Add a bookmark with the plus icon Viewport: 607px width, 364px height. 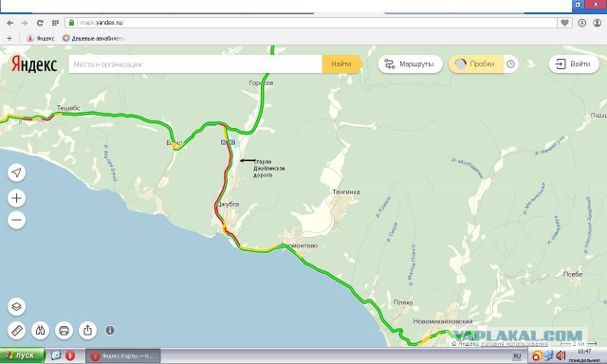pos(9,38)
